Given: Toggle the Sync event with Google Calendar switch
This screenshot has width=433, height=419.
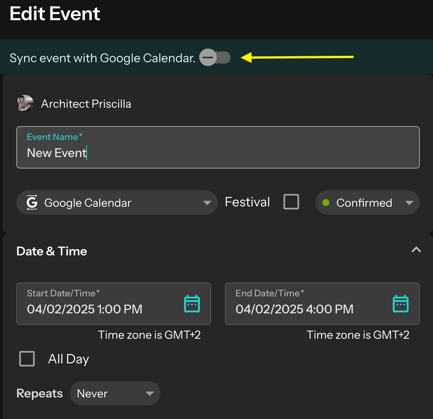Looking at the screenshot, I should pyautogui.click(x=215, y=57).
